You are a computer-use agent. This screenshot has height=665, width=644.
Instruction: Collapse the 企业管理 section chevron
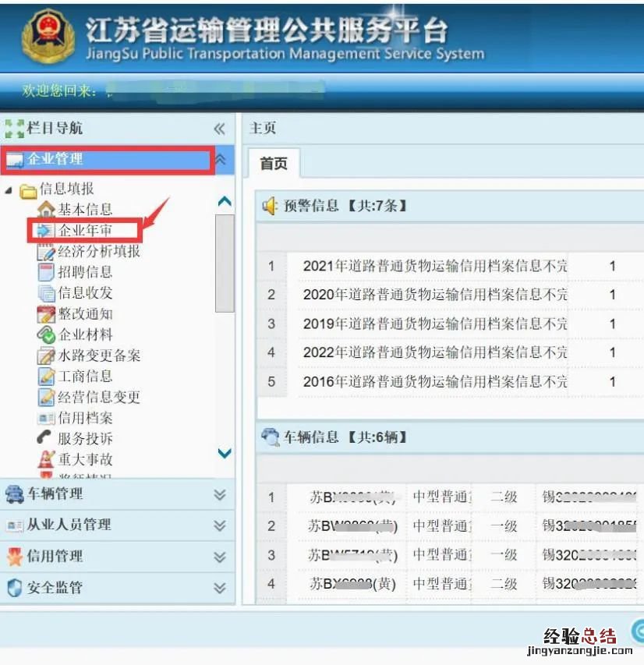(x=220, y=160)
